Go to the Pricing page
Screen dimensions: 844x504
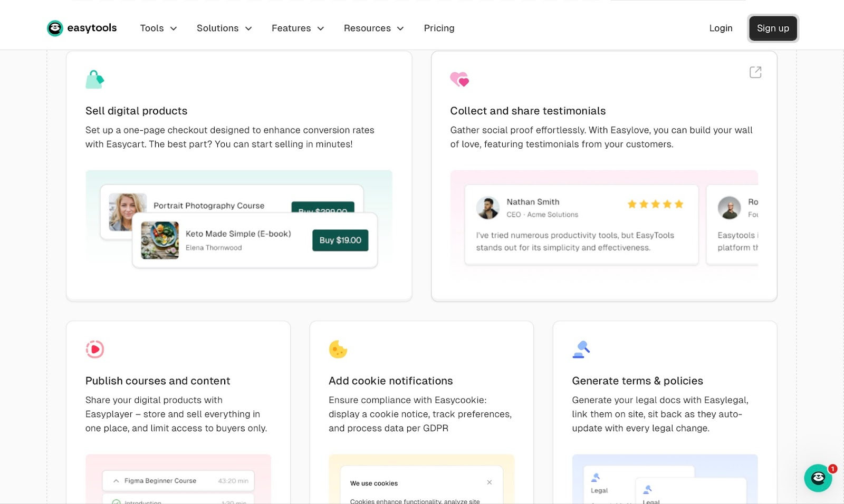(x=439, y=28)
